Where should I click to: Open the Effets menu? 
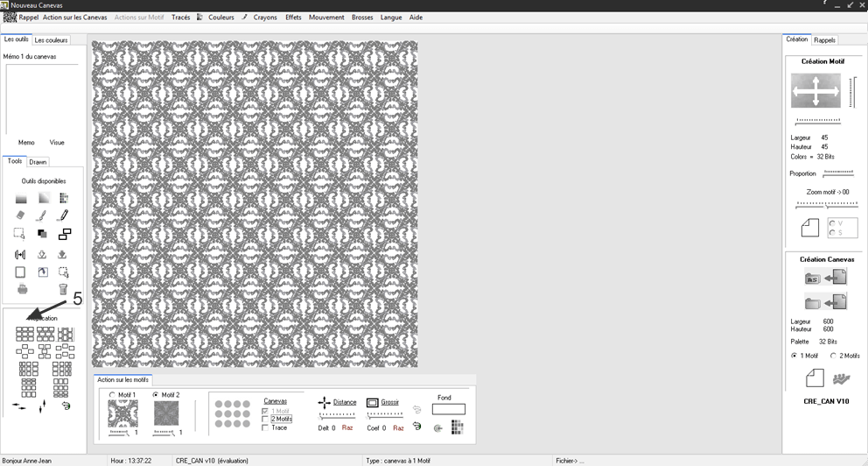[x=293, y=18]
